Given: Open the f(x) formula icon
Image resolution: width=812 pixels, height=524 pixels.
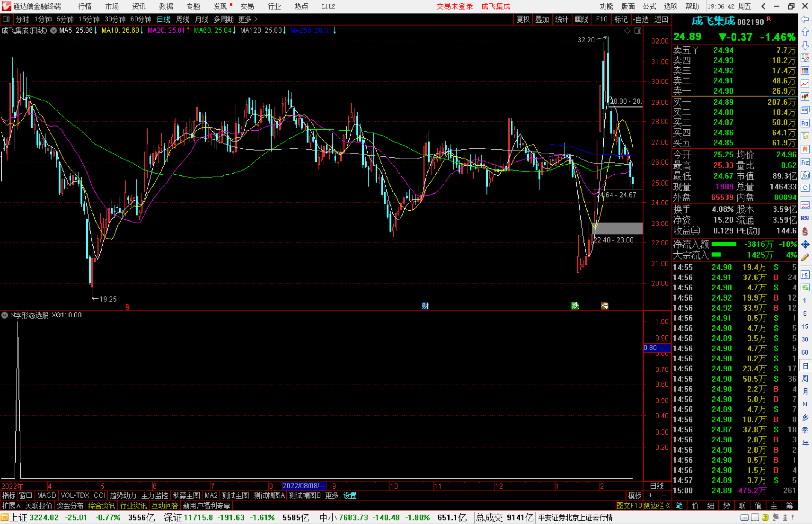Looking at the screenshot, I should pos(805,175).
